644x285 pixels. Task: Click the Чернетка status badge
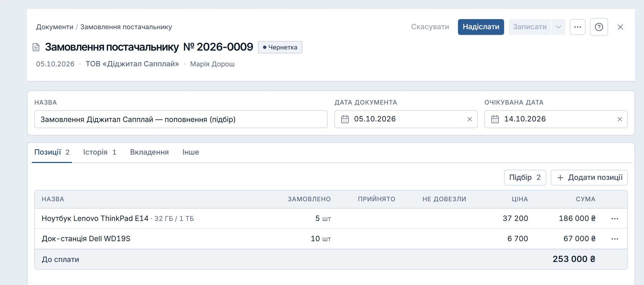click(x=280, y=47)
